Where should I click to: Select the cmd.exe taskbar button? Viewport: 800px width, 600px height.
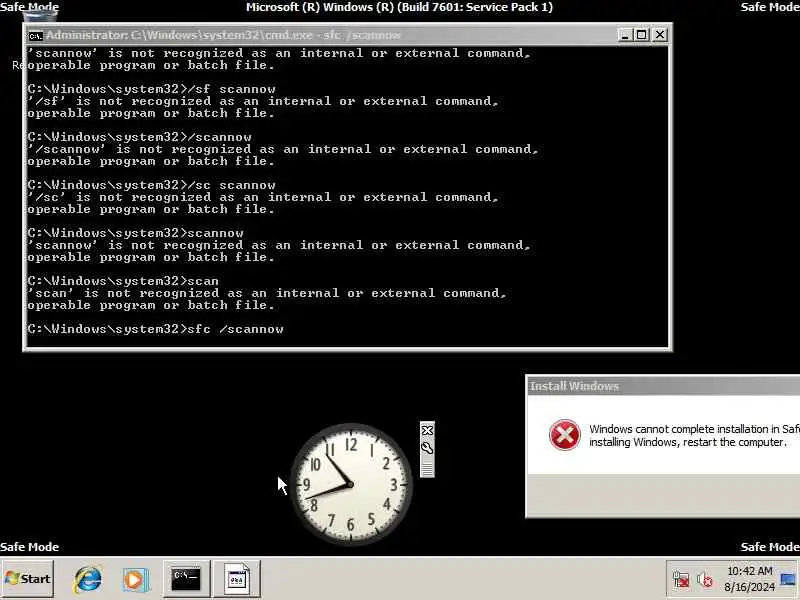tap(186, 579)
